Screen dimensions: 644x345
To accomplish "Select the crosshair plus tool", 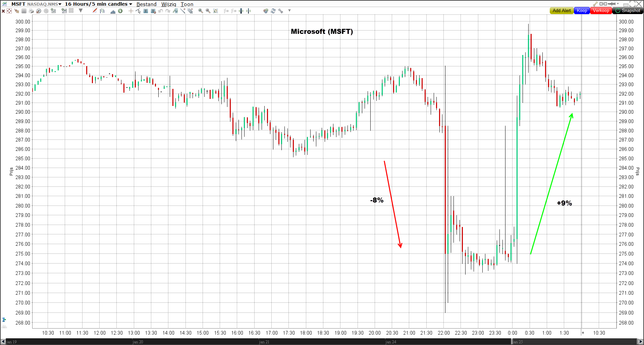I will pyautogui.click(x=131, y=11).
